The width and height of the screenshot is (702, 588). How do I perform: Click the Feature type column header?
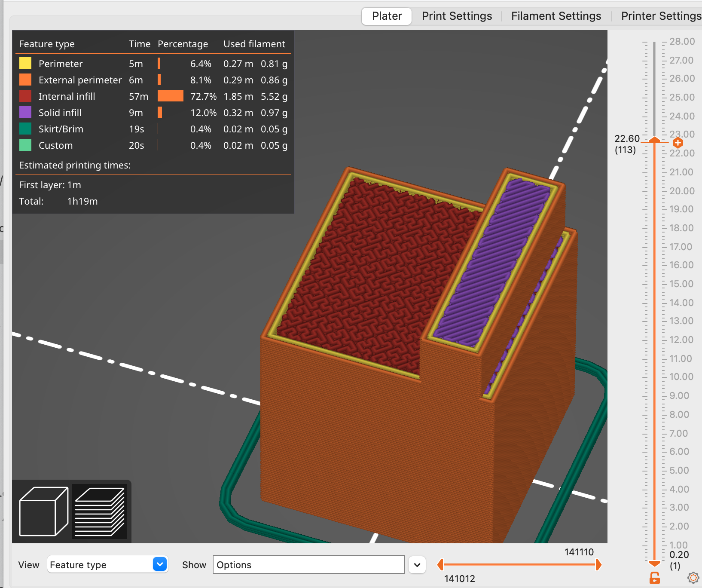(47, 44)
